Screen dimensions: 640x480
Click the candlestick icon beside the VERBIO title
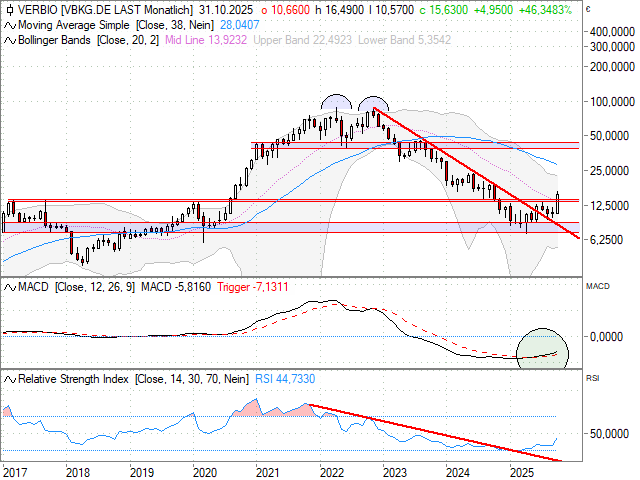pyautogui.click(x=9, y=9)
